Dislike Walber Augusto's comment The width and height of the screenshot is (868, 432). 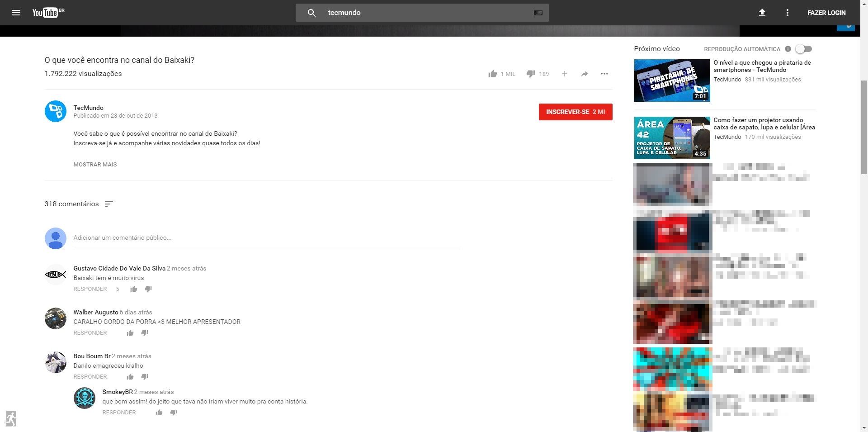coord(145,333)
